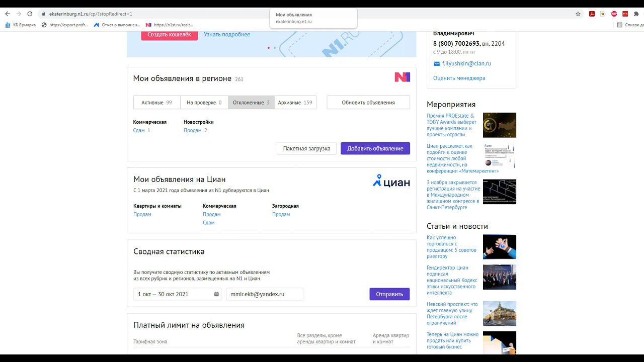This screenshot has width=644, height=362.
Task: Open the AdBlock Plus extension icon
Action: point(614,14)
